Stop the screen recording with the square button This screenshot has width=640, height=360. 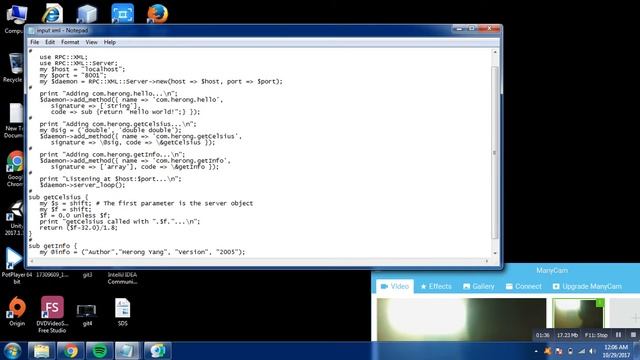[633, 335]
